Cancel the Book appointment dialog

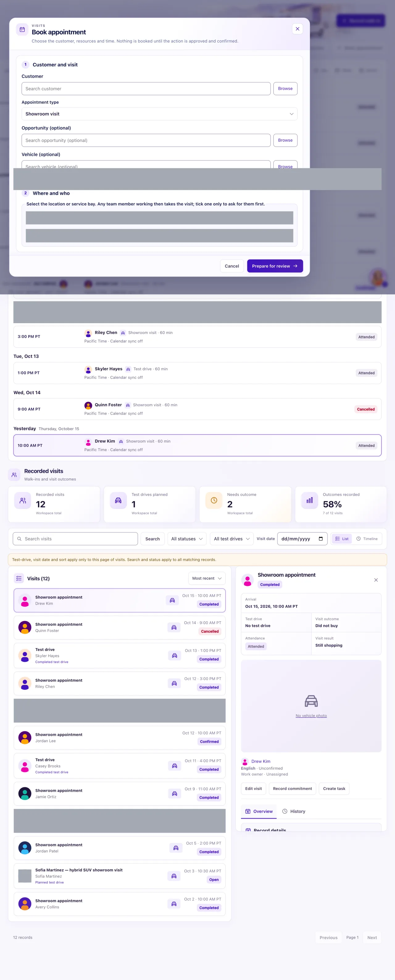(231, 266)
